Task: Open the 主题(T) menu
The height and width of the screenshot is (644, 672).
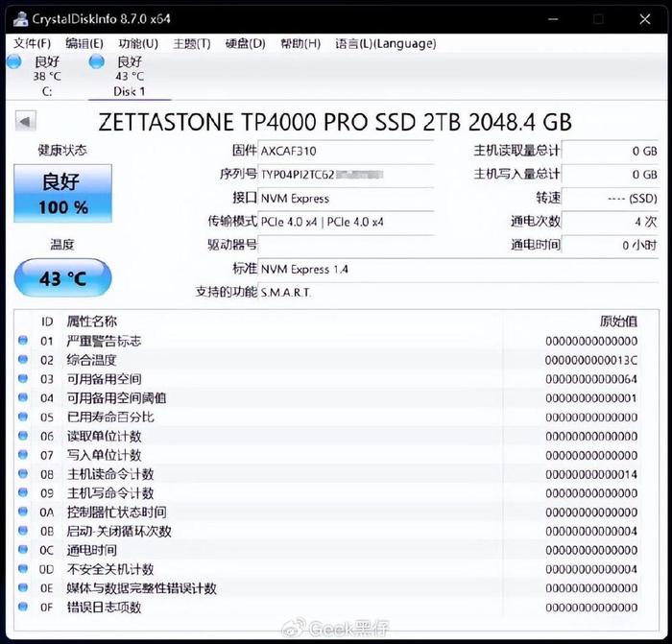Action: (192, 43)
